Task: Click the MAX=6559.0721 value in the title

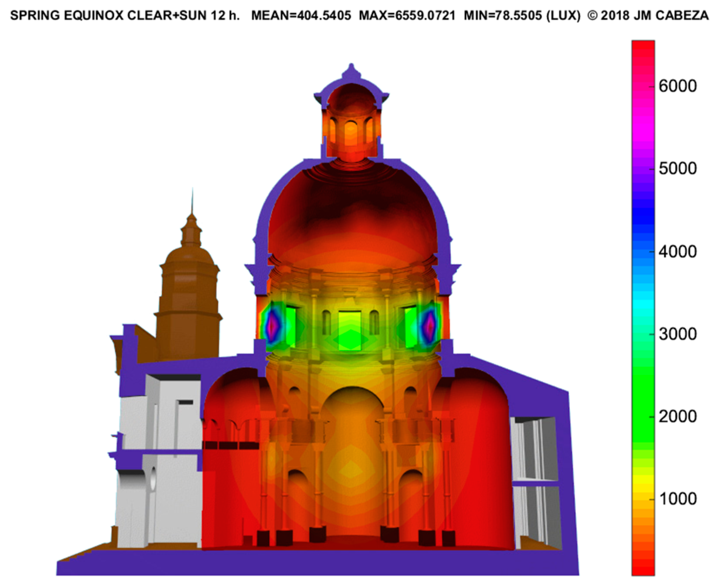Action: (407, 15)
